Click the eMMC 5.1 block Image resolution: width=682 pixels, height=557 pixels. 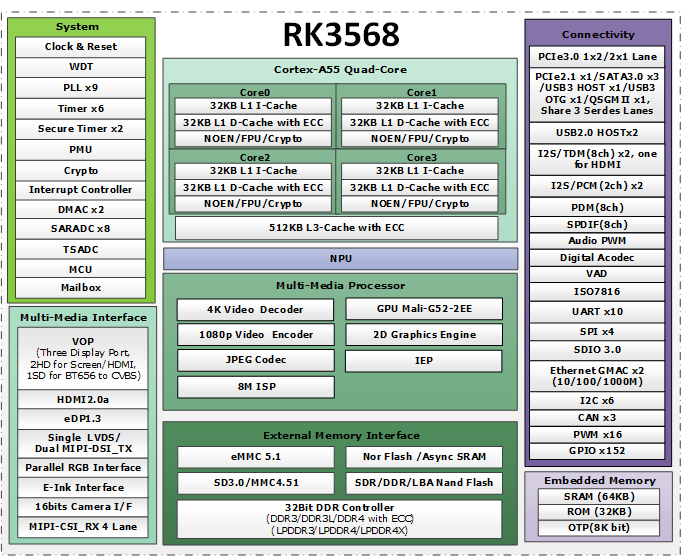coord(254,457)
